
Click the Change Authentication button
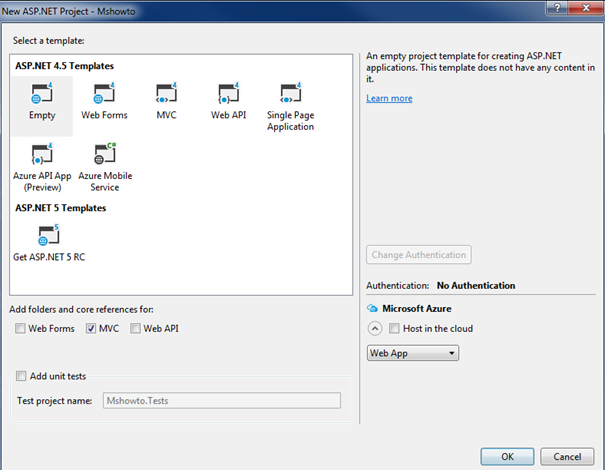click(x=419, y=255)
